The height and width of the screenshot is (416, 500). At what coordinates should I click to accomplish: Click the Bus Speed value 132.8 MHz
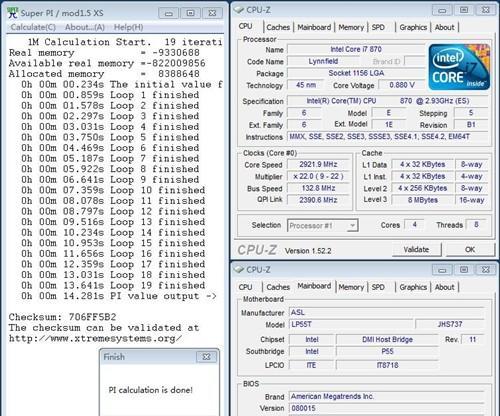[318, 188]
